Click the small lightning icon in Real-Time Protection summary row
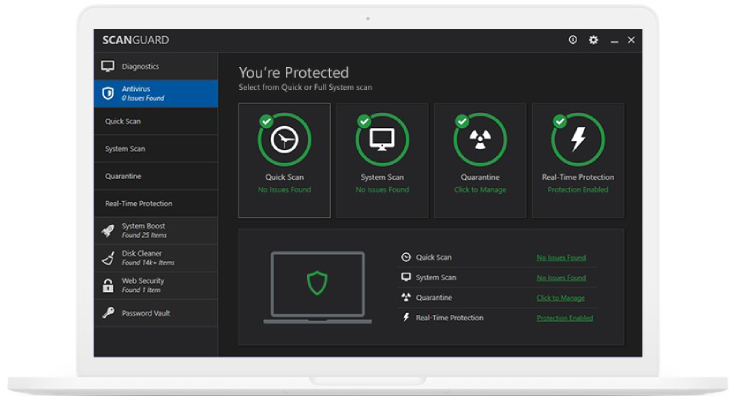 click(406, 318)
